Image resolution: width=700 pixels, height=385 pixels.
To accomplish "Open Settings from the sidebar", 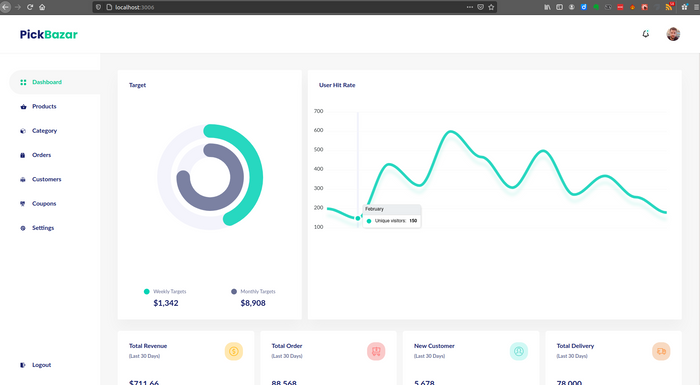I will coord(43,228).
